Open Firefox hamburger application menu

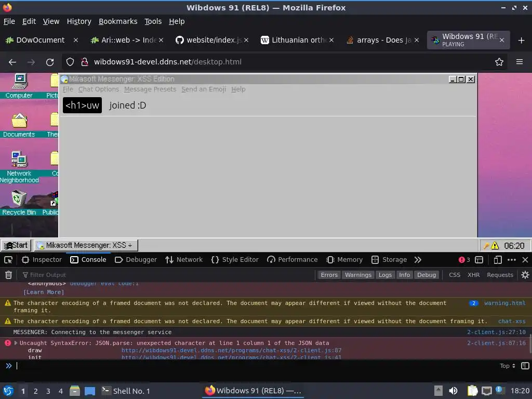[x=520, y=62]
